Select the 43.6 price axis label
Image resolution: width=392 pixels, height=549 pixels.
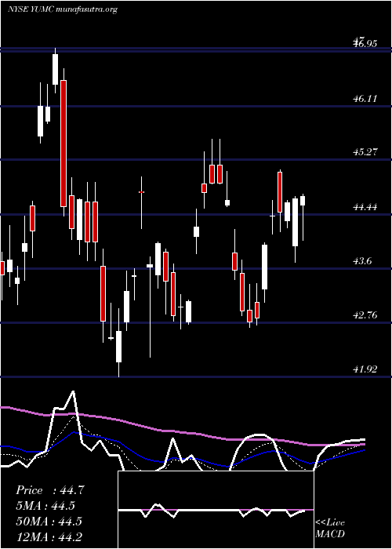[363, 261]
